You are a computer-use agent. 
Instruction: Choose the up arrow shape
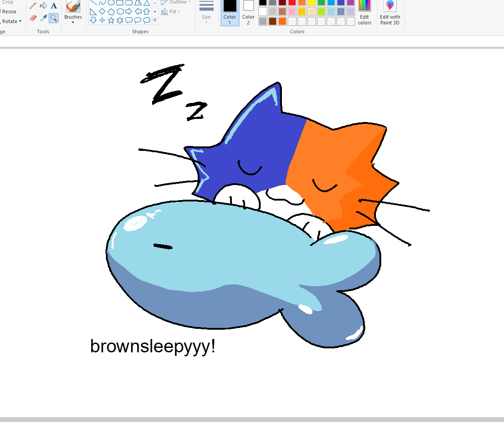147,12
